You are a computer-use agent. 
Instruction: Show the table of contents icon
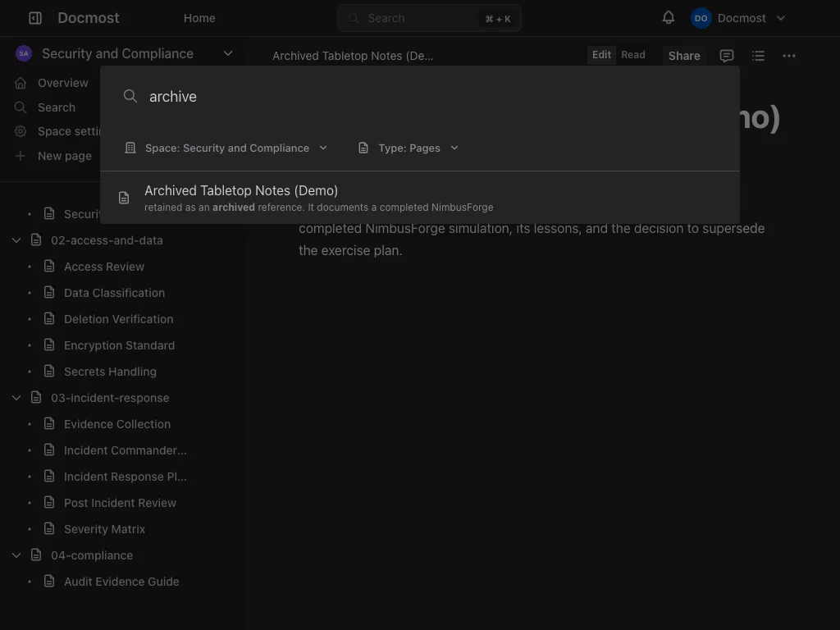pos(758,56)
